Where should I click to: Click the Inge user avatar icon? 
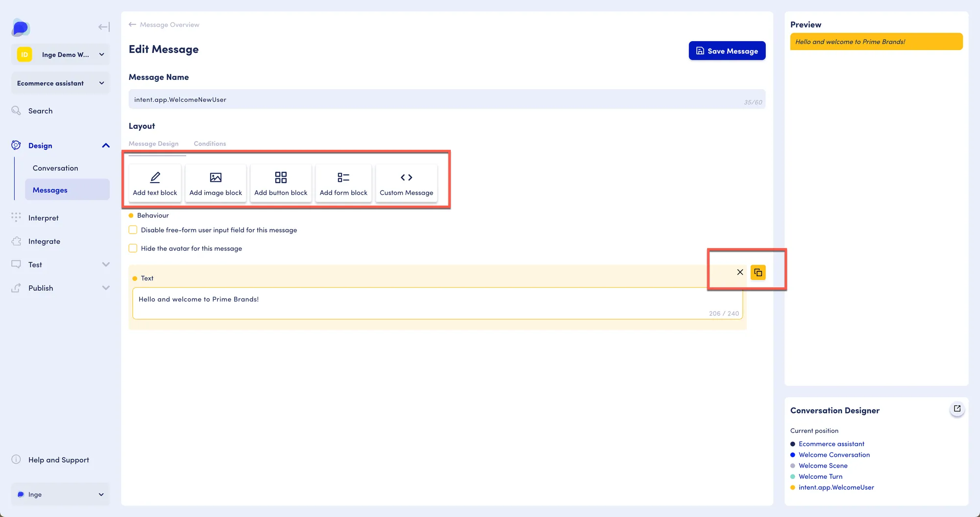tap(21, 494)
